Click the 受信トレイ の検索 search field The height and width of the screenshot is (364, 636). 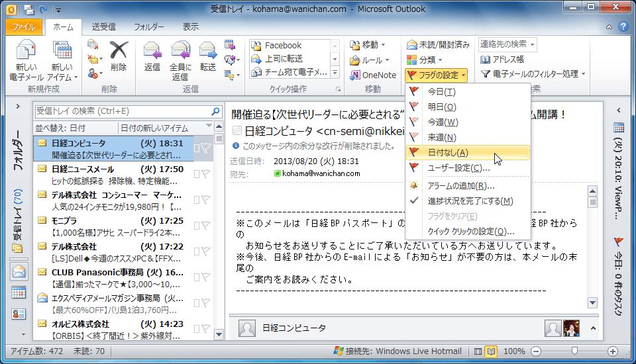123,111
